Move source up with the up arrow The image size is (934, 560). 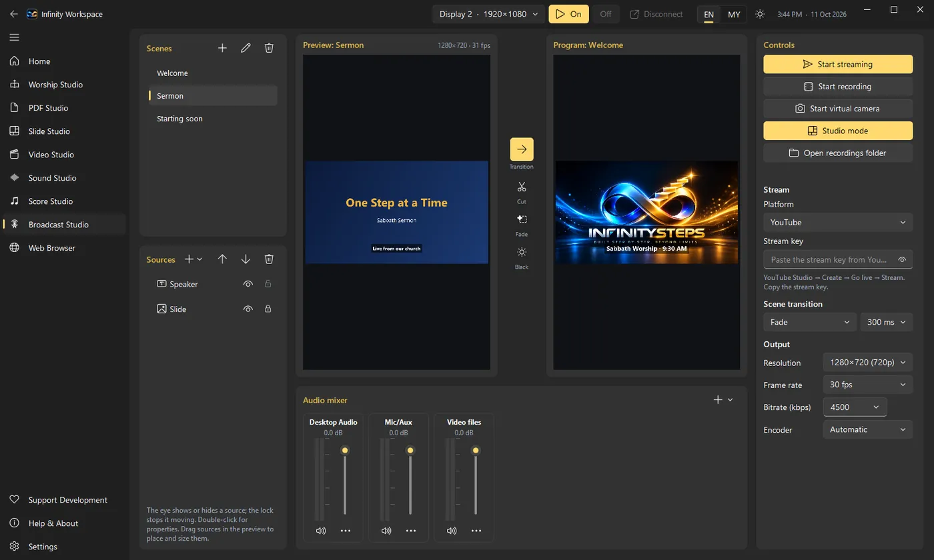223,259
